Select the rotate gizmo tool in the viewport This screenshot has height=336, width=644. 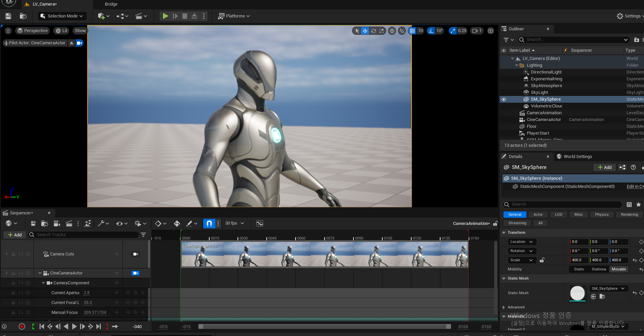pos(374,31)
